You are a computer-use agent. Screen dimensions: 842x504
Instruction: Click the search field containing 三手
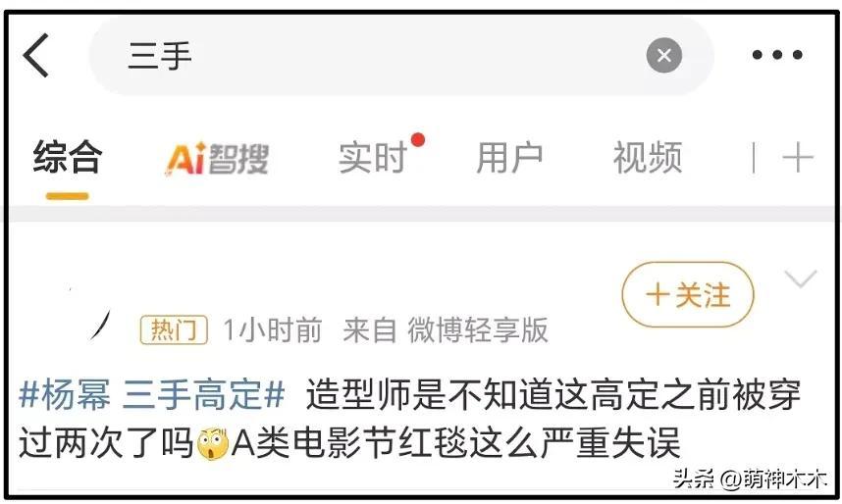tap(400, 55)
